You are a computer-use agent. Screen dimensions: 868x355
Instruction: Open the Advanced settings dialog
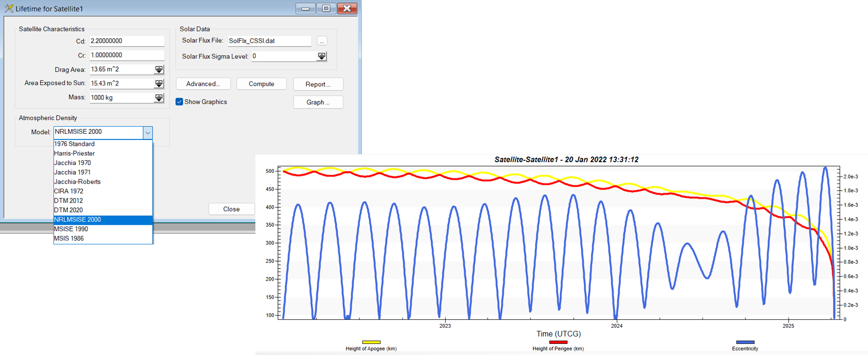click(203, 84)
